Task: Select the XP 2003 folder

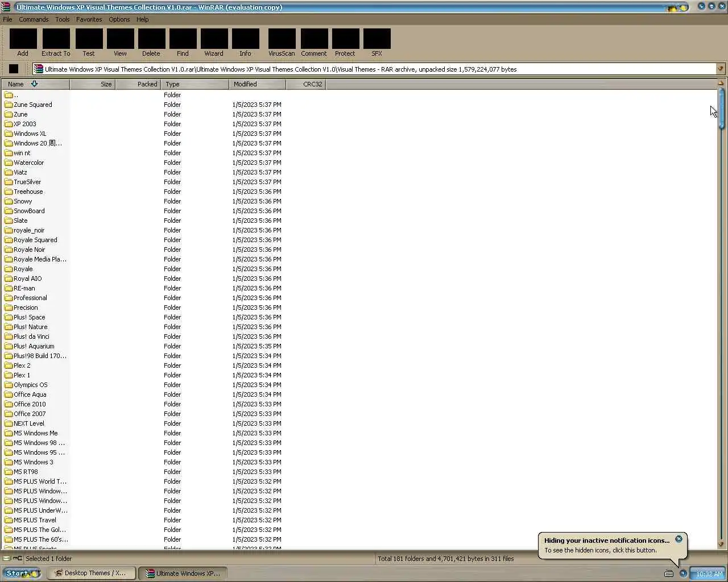Action: (20, 124)
